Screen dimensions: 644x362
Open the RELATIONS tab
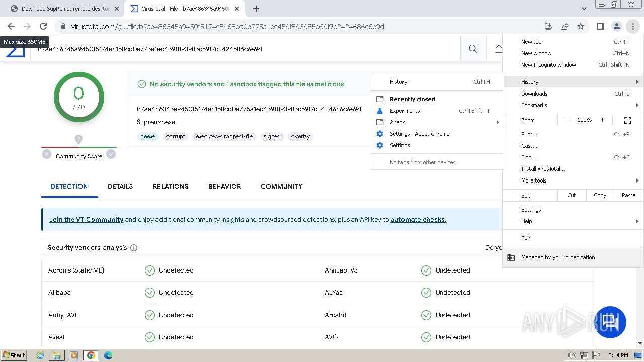171,186
